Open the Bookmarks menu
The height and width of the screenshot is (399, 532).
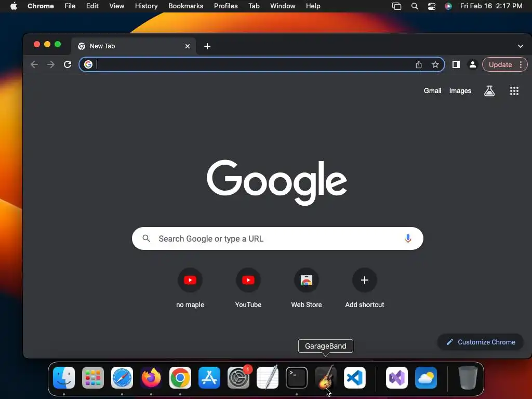[x=186, y=6]
